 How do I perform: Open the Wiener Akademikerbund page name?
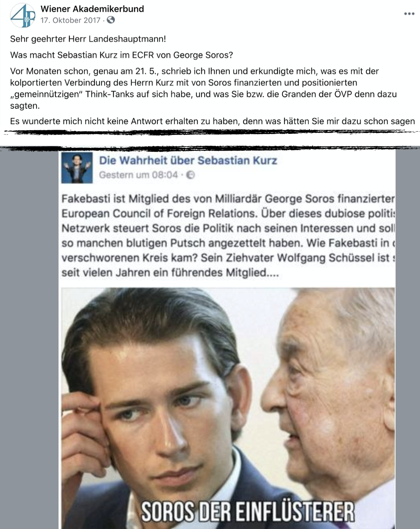(92, 9)
